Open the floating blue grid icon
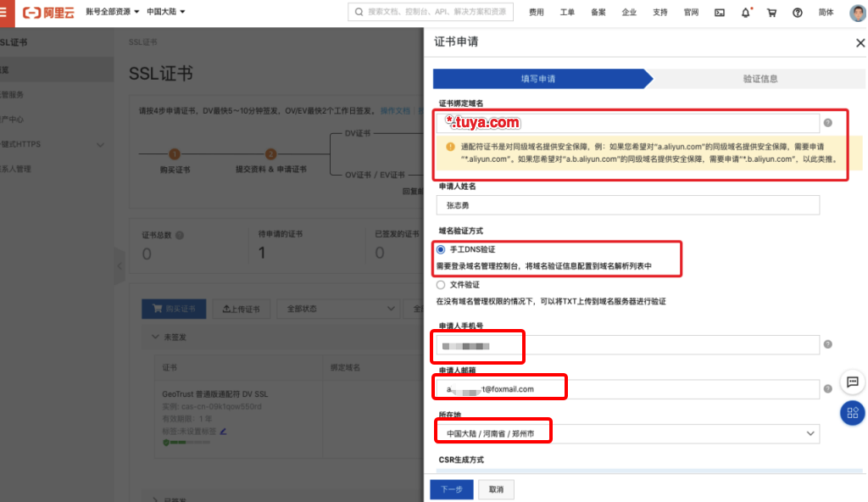868x502 pixels. click(x=853, y=413)
